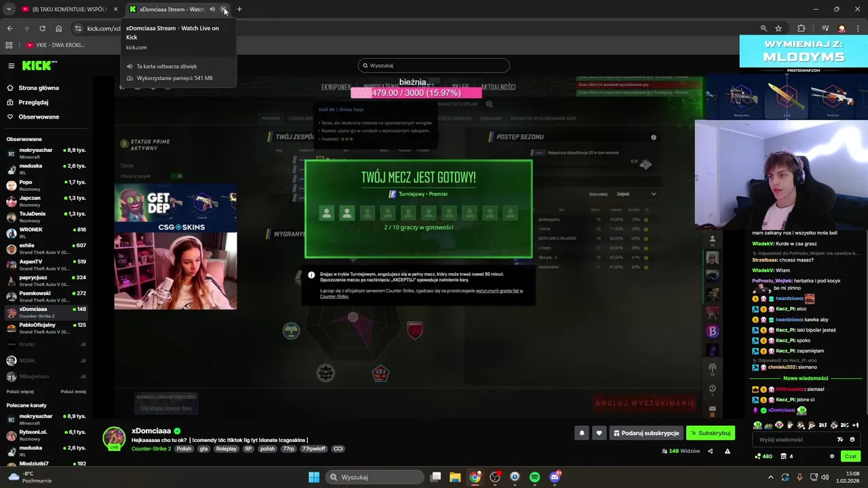Image resolution: width=868 pixels, height=488 pixels.
Task: Go to the browser home page
Action: tap(58, 28)
